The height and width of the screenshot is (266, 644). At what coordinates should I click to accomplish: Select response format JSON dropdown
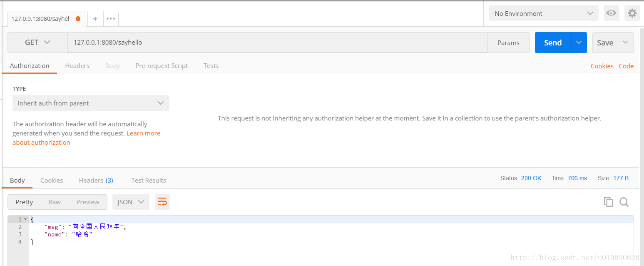pyautogui.click(x=131, y=202)
